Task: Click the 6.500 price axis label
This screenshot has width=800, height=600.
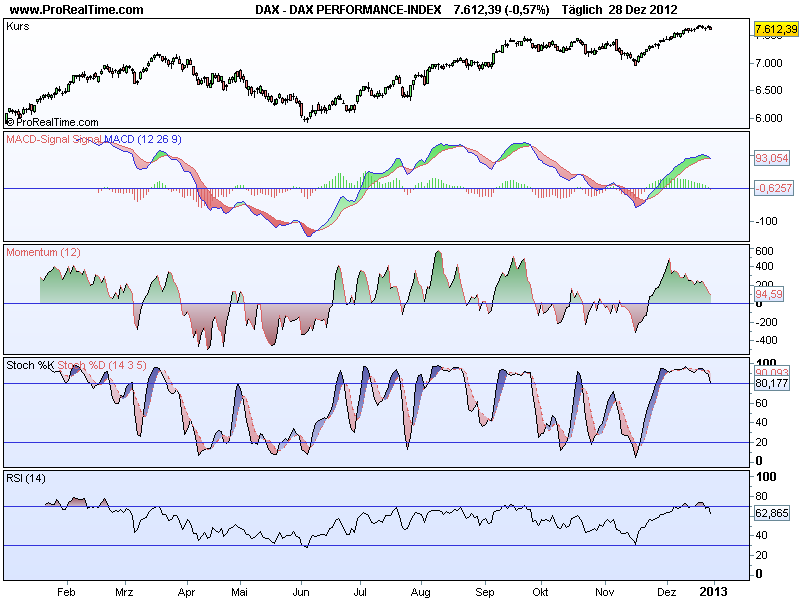Action: click(x=768, y=90)
